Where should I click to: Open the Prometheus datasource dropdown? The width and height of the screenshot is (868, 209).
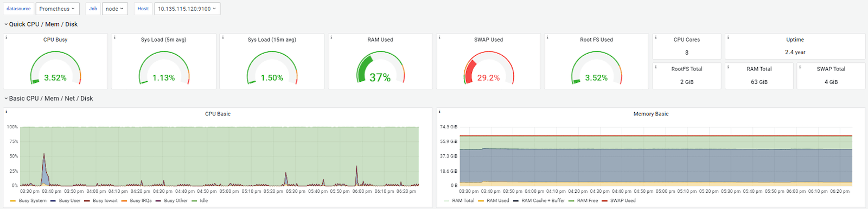pos(58,9)
